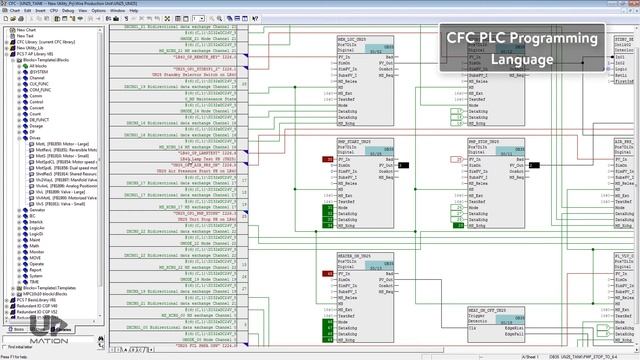Toggle the Find initial letter checkbox
Viewport: 640px width, 360px height.
pos(4,347)
